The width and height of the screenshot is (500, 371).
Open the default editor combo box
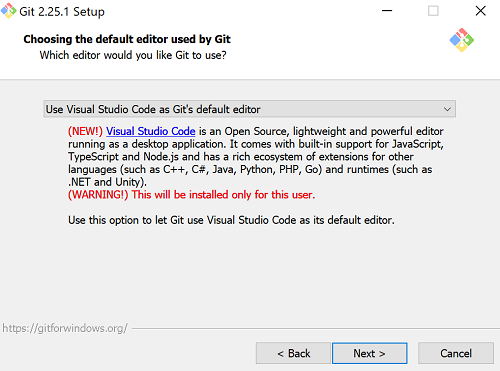click(249, 109)
